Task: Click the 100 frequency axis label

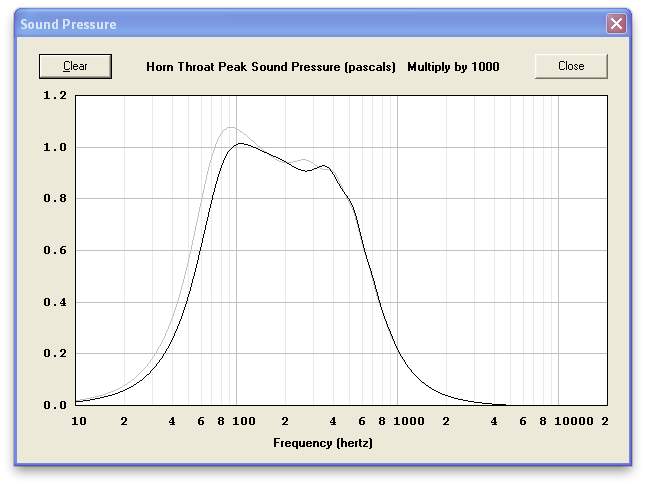Action: click(x=244, y=421)
